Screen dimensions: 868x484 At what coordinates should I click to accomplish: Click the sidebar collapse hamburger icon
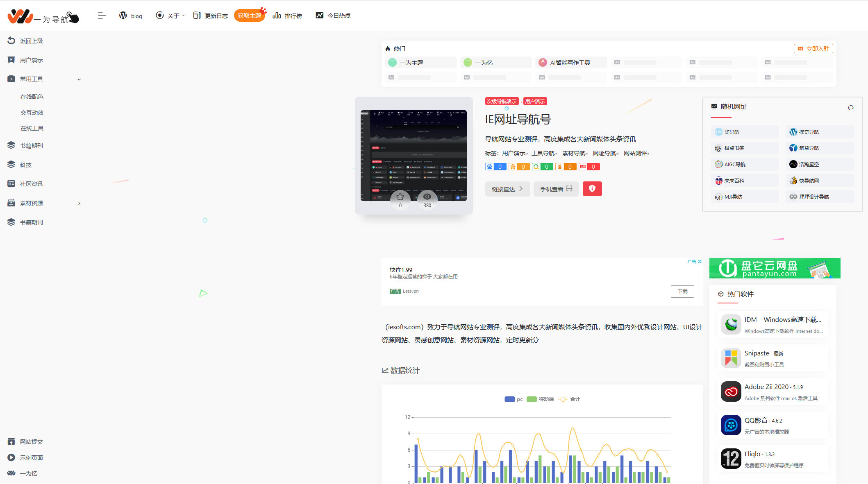coord(102,16)
